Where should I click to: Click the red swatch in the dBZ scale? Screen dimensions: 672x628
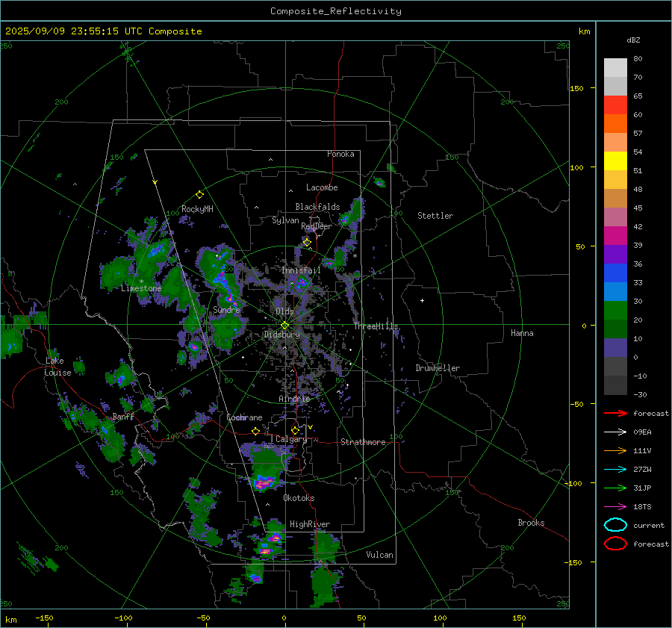pyautogui.click(x=615, y=105)
